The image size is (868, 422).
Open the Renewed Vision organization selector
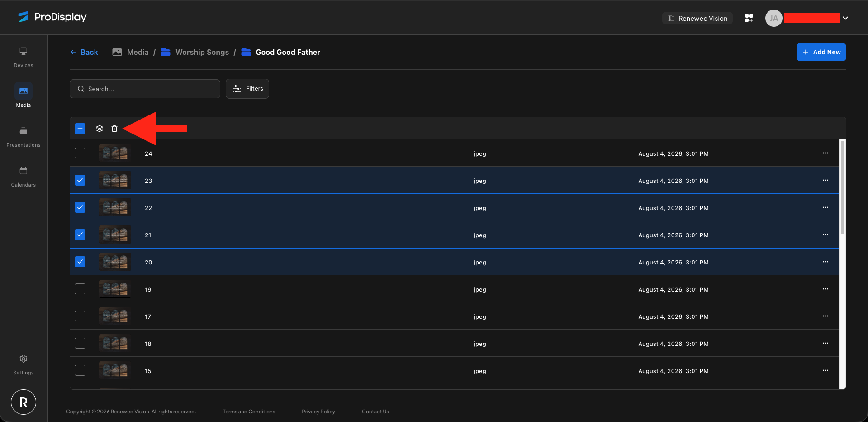coord(697,18)
